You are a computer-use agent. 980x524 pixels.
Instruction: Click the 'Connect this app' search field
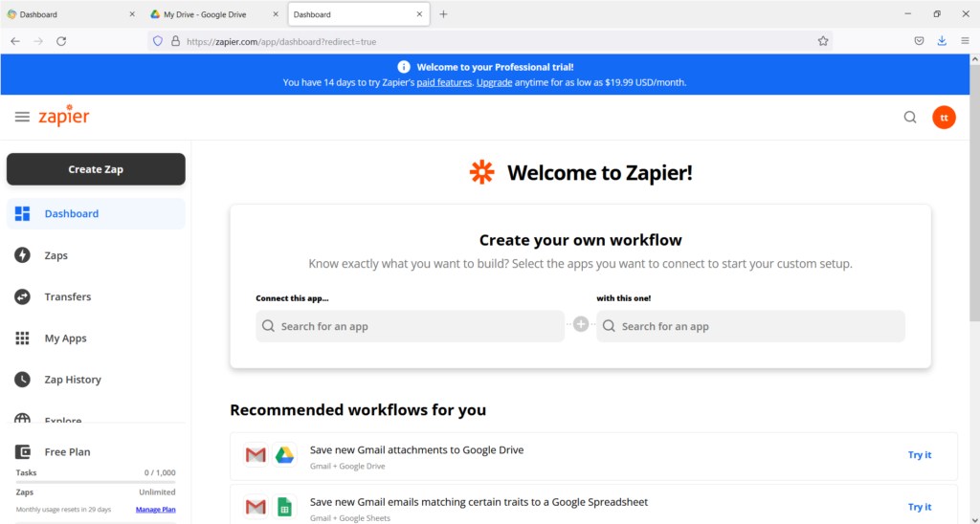(x=411, y=326)
